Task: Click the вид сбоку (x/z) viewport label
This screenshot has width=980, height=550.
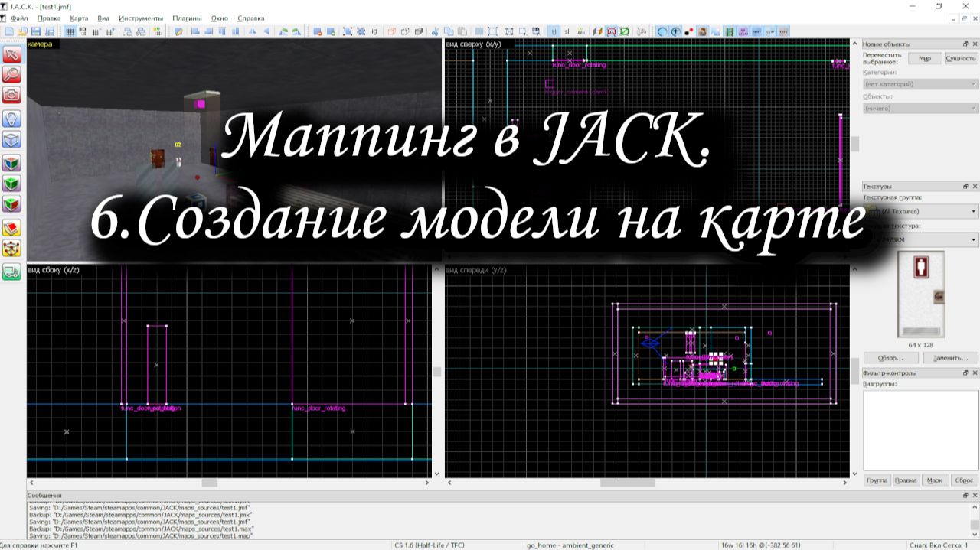Action: click(53, 269)
